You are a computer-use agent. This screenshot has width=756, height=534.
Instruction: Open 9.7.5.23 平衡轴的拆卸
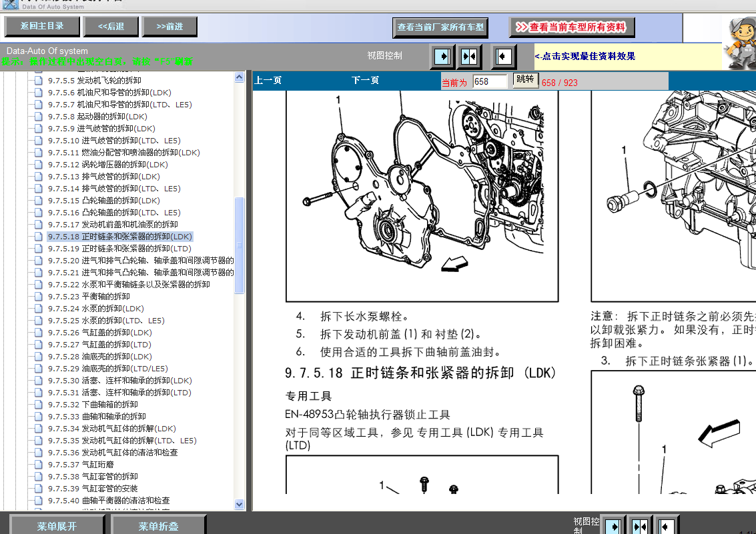89,297
